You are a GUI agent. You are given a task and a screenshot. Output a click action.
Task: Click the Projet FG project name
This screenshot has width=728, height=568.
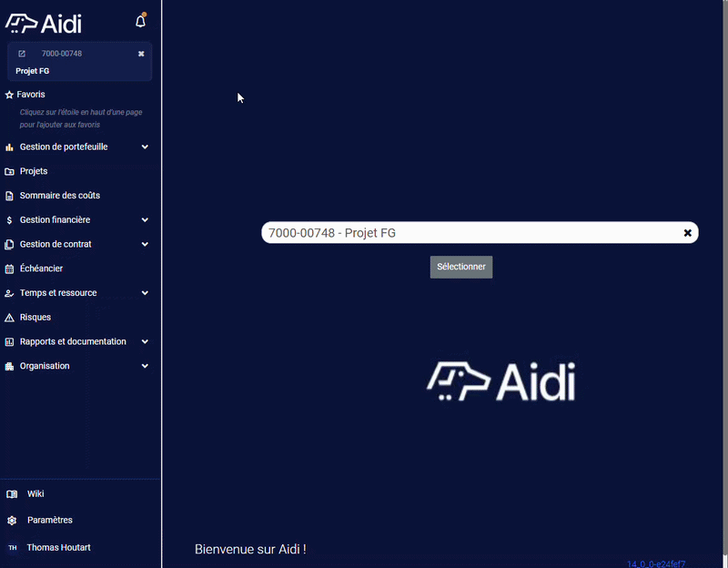tap(33, 71)
